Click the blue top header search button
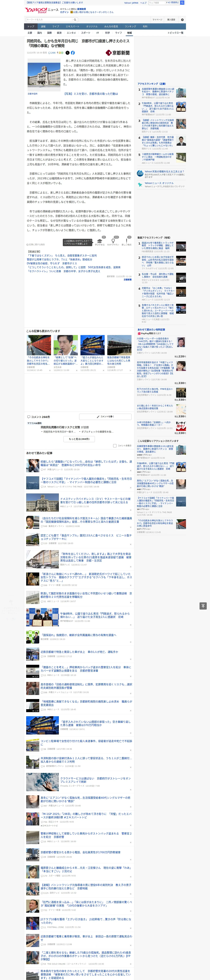The height and width of the screenshot is (980, 210). click(x=182, y=3)
